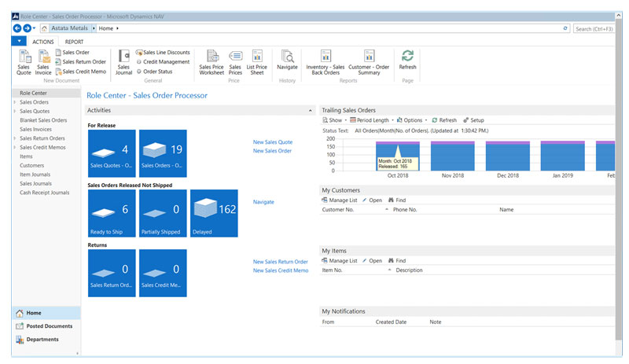629x364 pixels.
Task: Click the Sales Credit Memo ribbon item
Action: (81, 72)
